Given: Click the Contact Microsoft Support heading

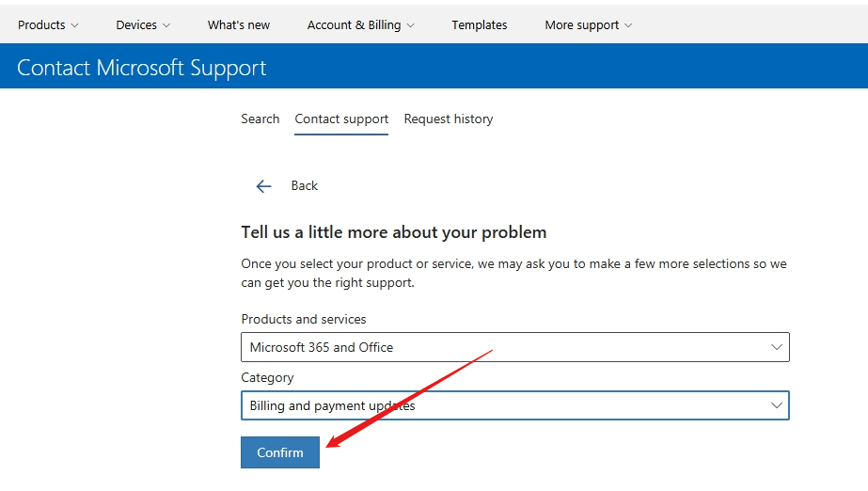Looking at the screenshot, I should point(142,68).
